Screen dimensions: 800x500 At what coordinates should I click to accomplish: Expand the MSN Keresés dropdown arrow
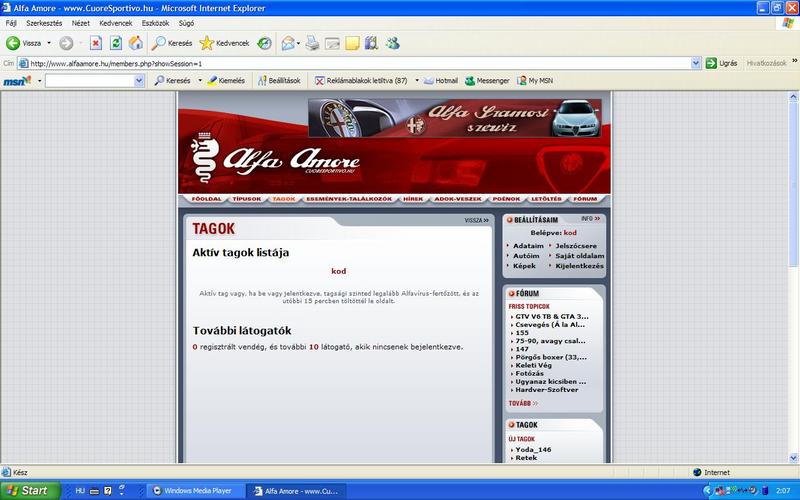[199, 81]
